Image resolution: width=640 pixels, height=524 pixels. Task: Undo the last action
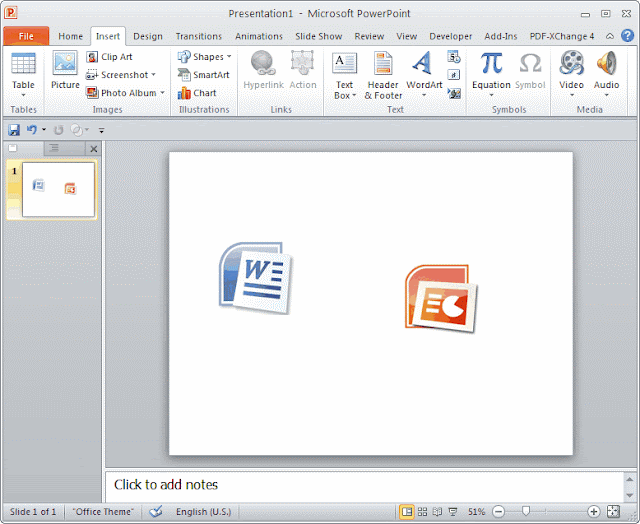(x=32, y=130)
